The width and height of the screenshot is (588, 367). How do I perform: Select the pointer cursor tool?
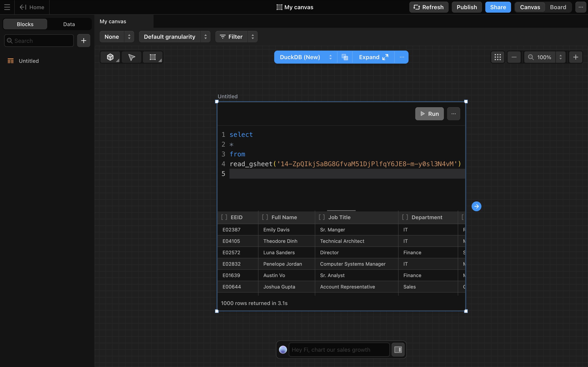point(131,57)
